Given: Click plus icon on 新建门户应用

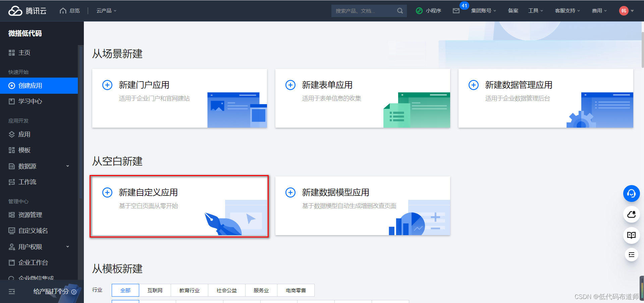Looking at the screenshot, I should pos(107,85).
